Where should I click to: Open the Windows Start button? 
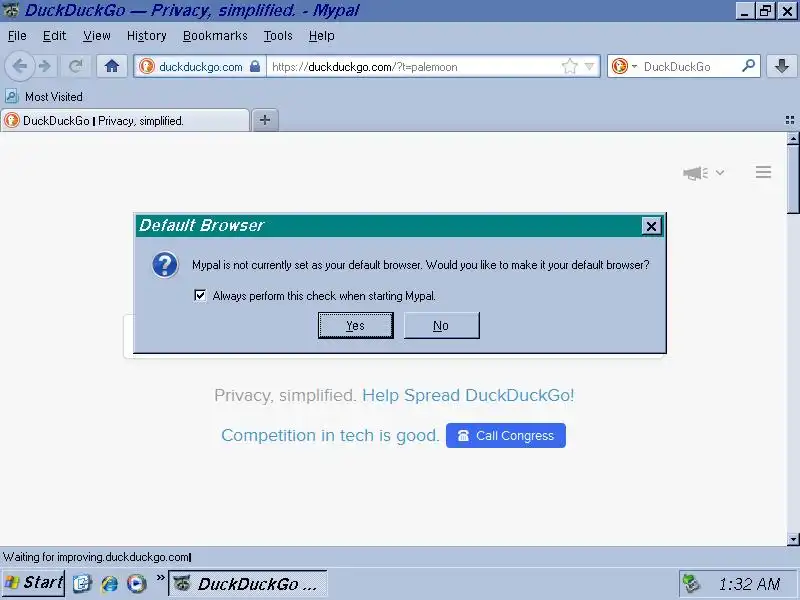click(x=33, y=583)
